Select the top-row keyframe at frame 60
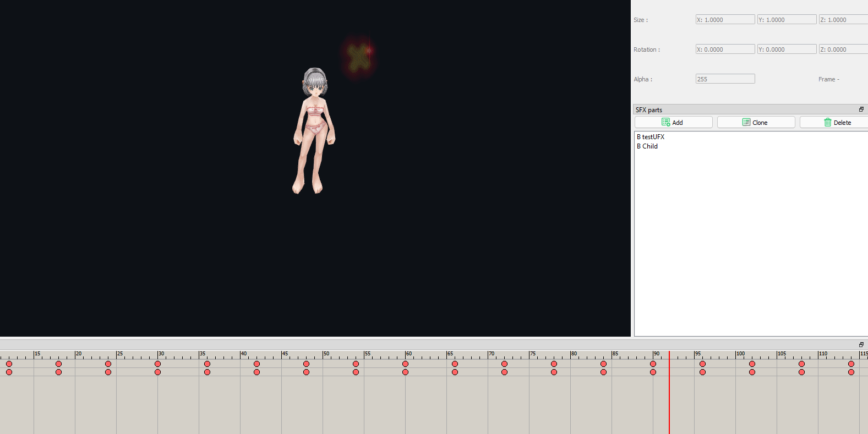 click(x=406, y=364)
